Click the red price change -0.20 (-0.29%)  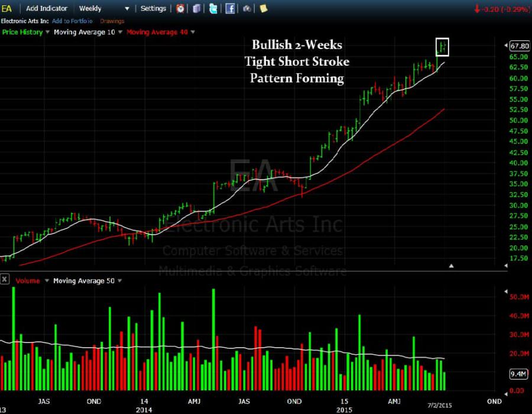point(502,9)
